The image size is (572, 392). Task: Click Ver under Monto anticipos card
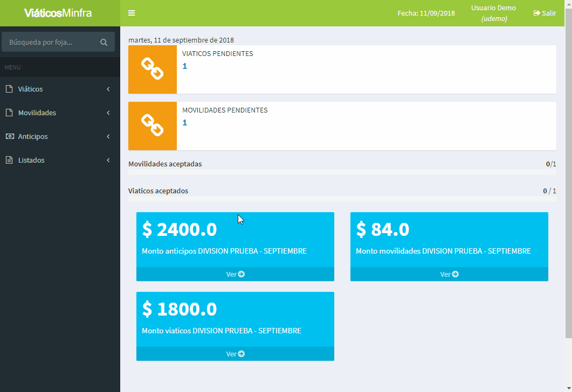[235, 274]
